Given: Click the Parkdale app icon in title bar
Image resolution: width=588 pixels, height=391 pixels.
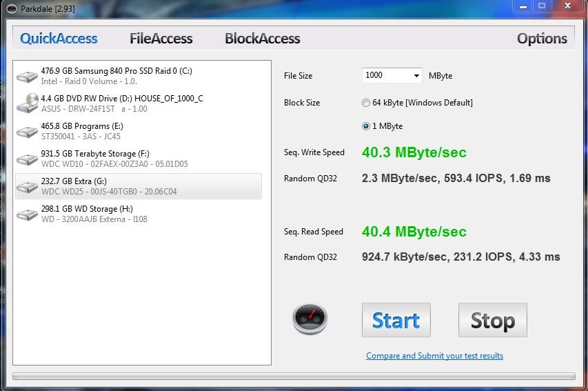Looking at the screenshot, I should click(12, 9).
